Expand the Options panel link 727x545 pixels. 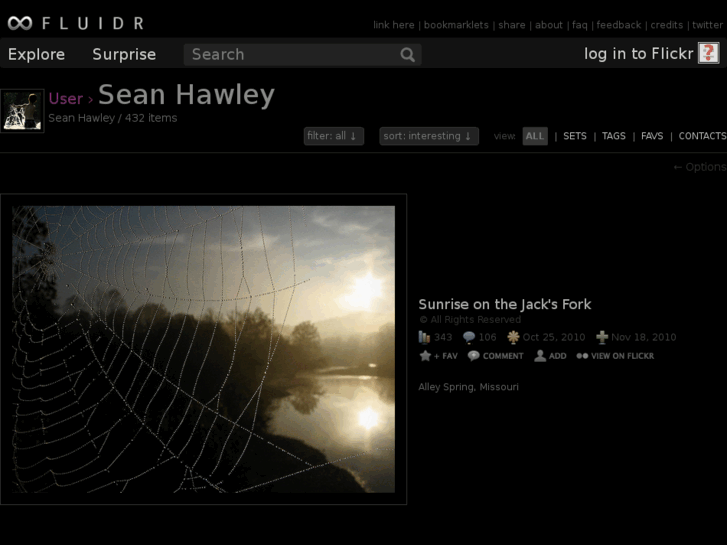click(x=700, y=167)
